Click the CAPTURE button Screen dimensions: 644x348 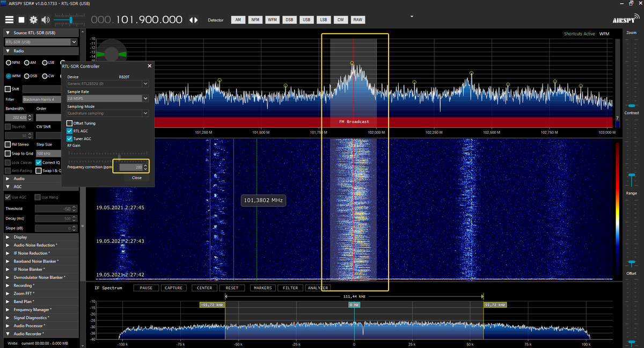(x=173, y=288)
